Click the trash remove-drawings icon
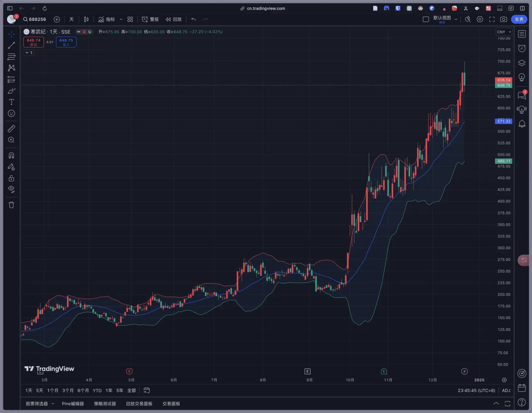Image resolution: width=532 pixels, height=413 pixels. pos(11,205)
